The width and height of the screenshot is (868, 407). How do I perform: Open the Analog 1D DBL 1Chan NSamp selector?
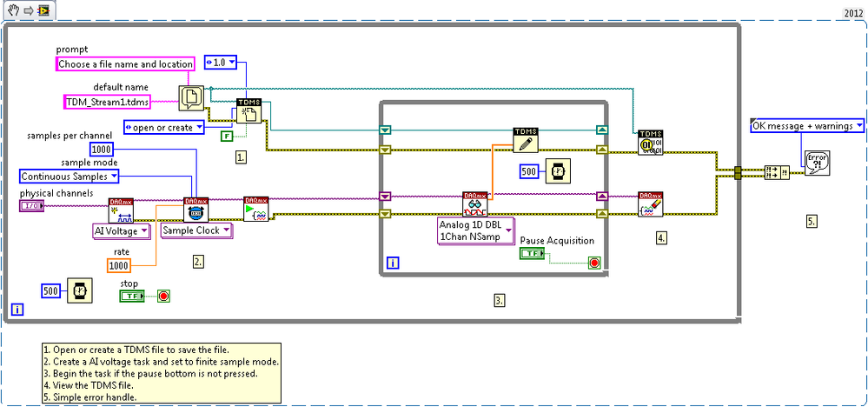click(476, 231)
